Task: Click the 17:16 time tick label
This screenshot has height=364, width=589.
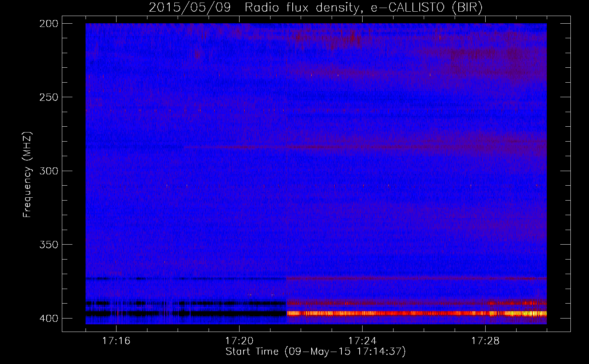Action: [116, 341]
